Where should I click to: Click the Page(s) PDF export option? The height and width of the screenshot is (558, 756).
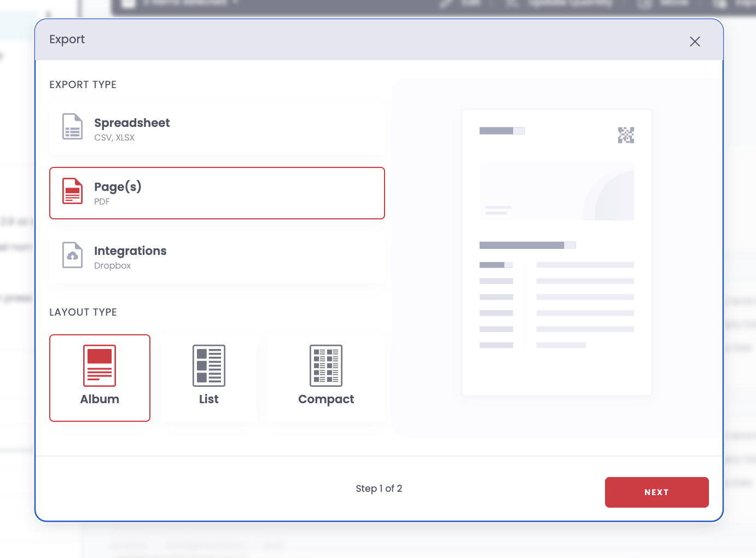[x=217, y=193]
